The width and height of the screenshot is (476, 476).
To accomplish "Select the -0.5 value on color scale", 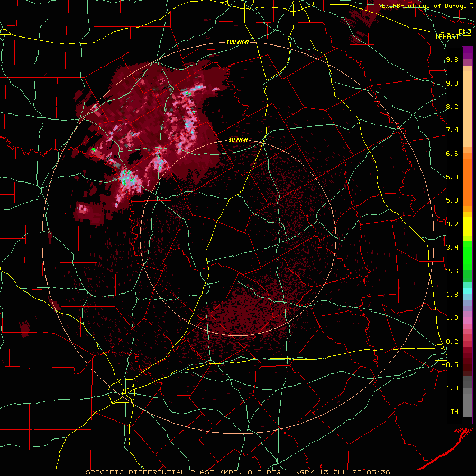I will click(x=450, y=364).
